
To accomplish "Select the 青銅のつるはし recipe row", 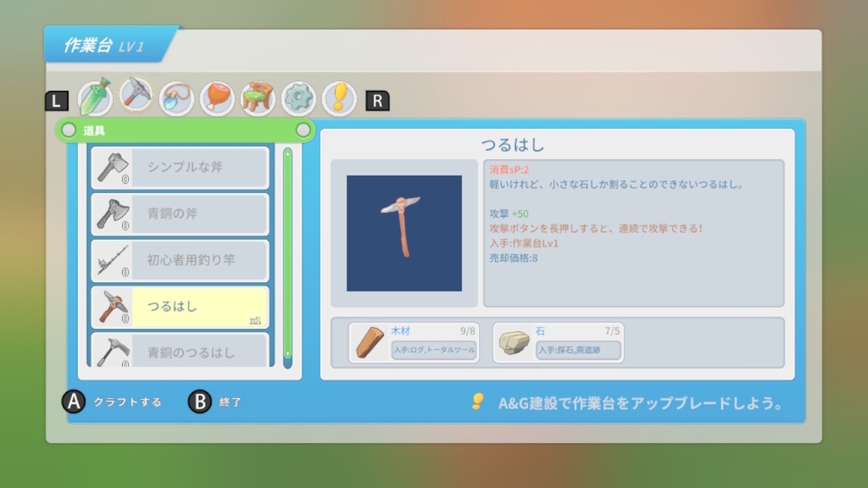I will coord(180,350).
